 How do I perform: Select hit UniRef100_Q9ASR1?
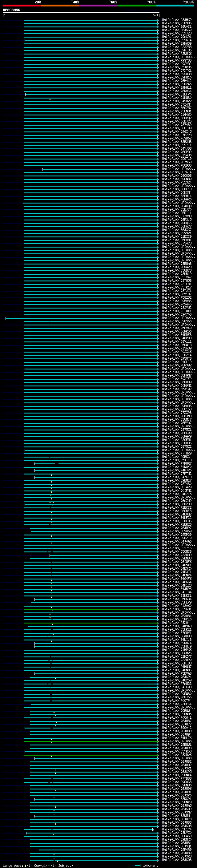coord(176,37)
